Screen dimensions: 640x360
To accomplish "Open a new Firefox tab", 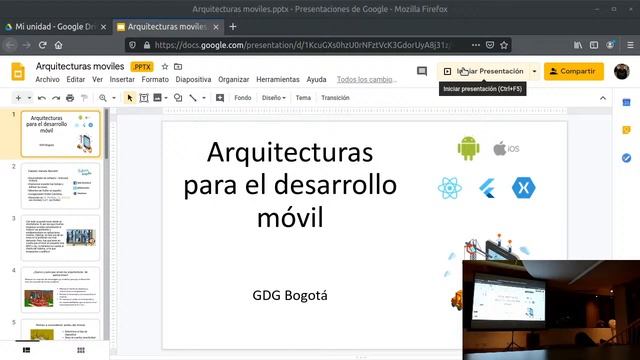I will [233, 27].
